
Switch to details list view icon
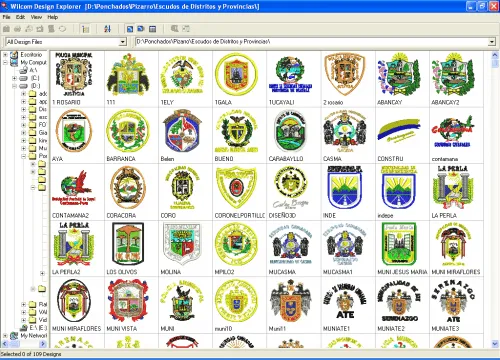click(152, 29)
